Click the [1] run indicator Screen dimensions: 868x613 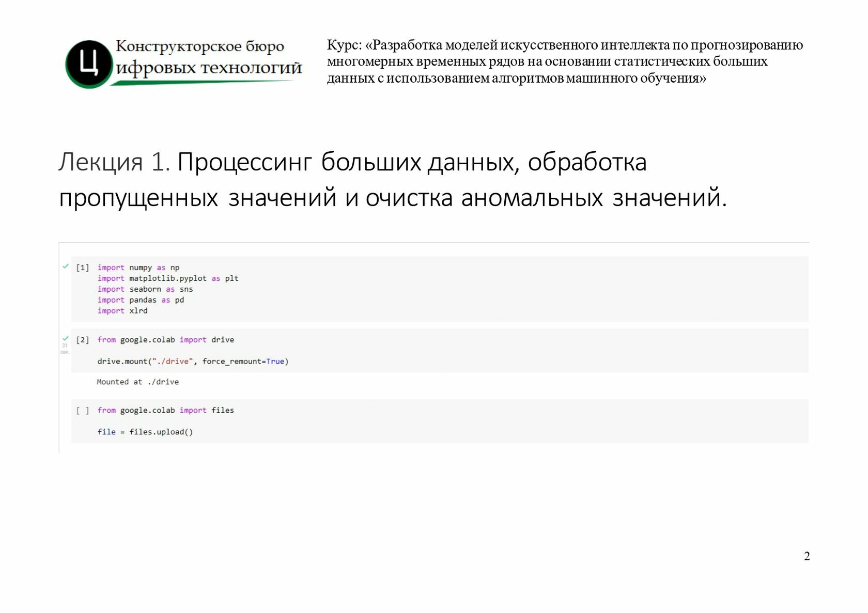[83, 268]
